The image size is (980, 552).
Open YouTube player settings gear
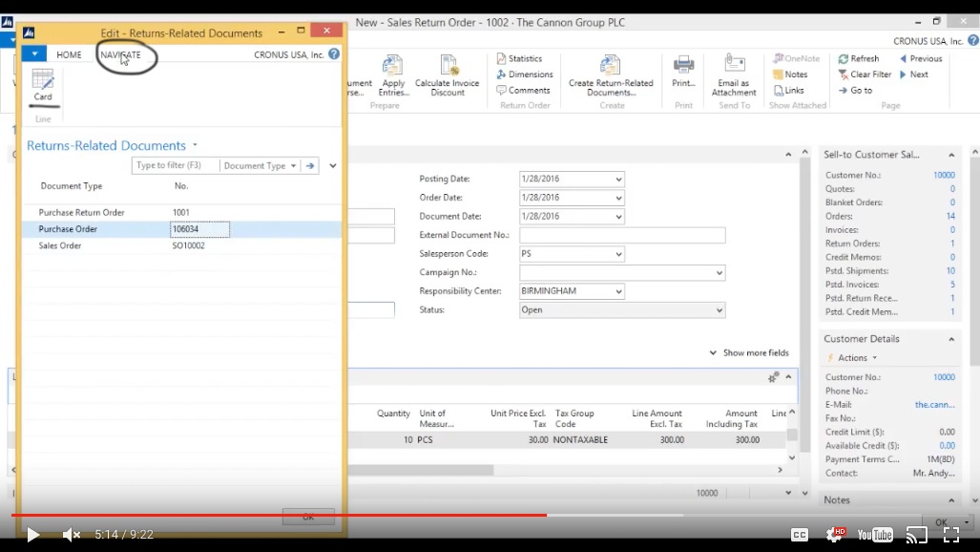click(836, 534)
